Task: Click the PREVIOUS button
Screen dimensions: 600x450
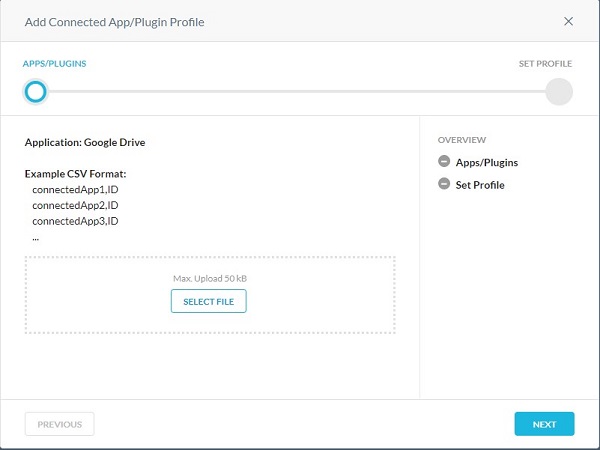Action: [59, 424]
